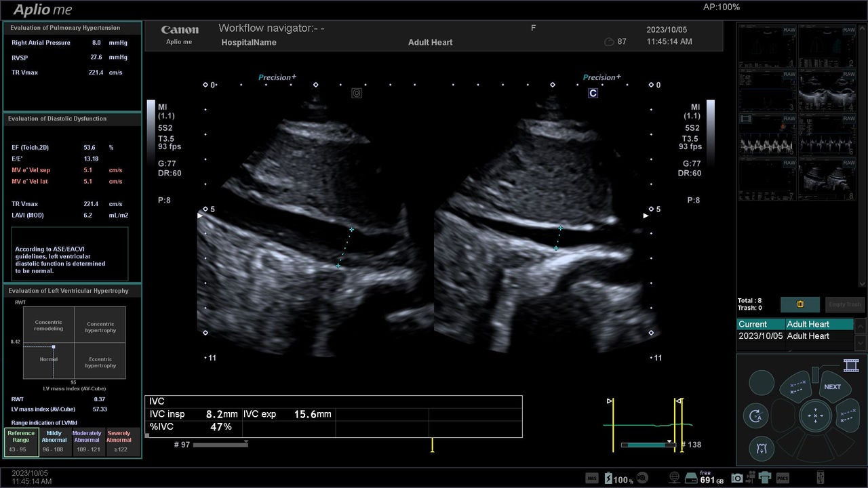Click the NAS status icon
The image size is (868, 488).
[x=591, y=479]
